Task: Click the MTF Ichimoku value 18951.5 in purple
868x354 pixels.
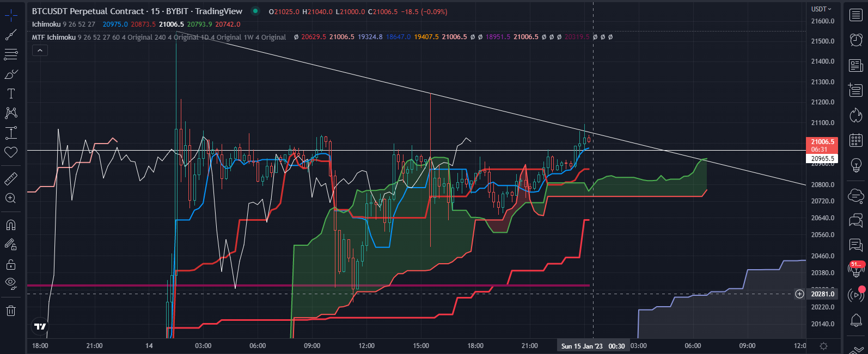Action: 498,37
